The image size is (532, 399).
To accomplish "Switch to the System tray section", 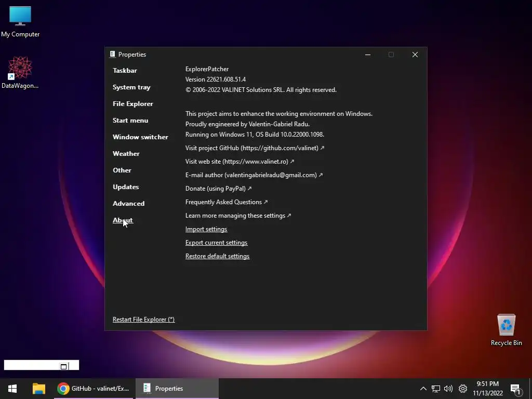I will click(x=131, y=87).
